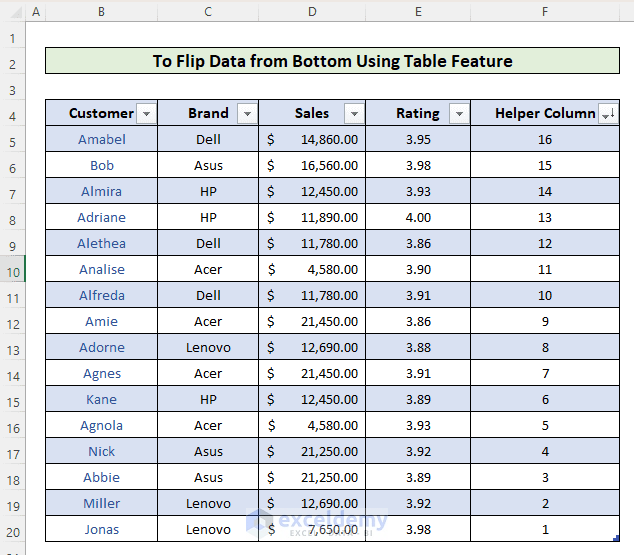634x555 pixels.
Task: Open the Rating column filter dropdown
Action: pyautogui.click(x=459, y=114)
